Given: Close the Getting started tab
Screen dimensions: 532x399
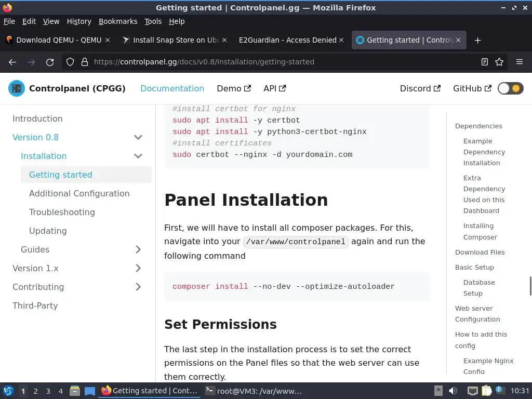Looking at the screenshot, I should tap(458, 40).
